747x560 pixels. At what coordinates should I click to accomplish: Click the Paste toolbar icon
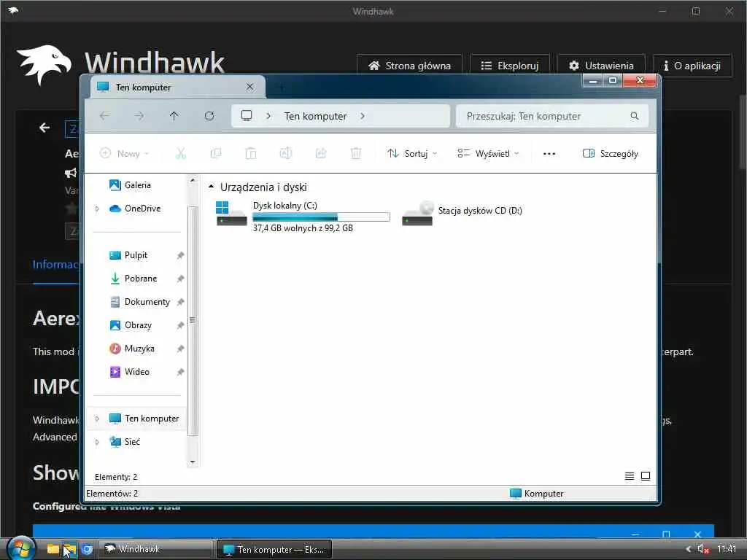tap(251, 153)
